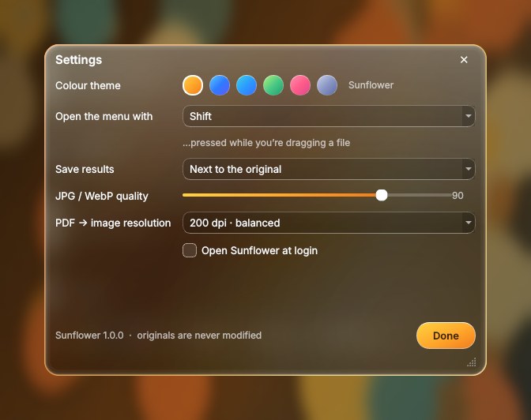Click the 'Colour theme' label

[88, 85]
